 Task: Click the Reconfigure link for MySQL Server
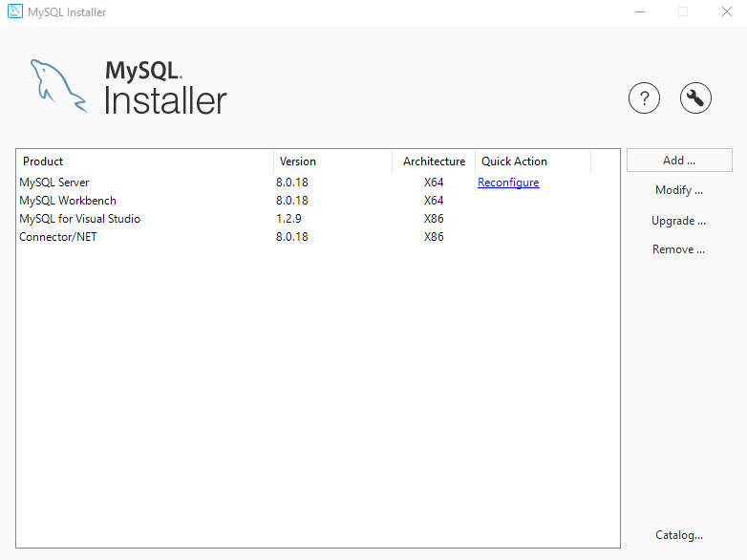(508, 183)
